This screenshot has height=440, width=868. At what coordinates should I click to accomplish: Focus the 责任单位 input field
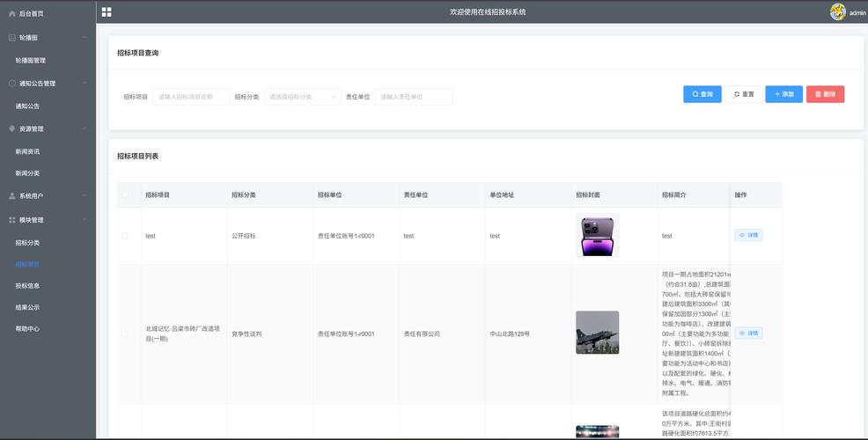coord(414,97)
